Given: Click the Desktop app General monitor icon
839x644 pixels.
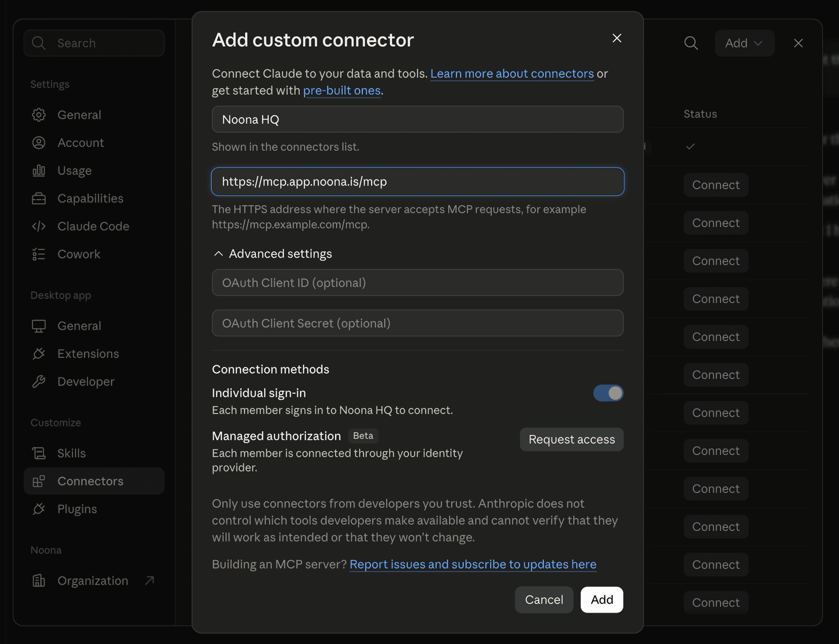Looking at the screenshot, I should coord(39,326).
